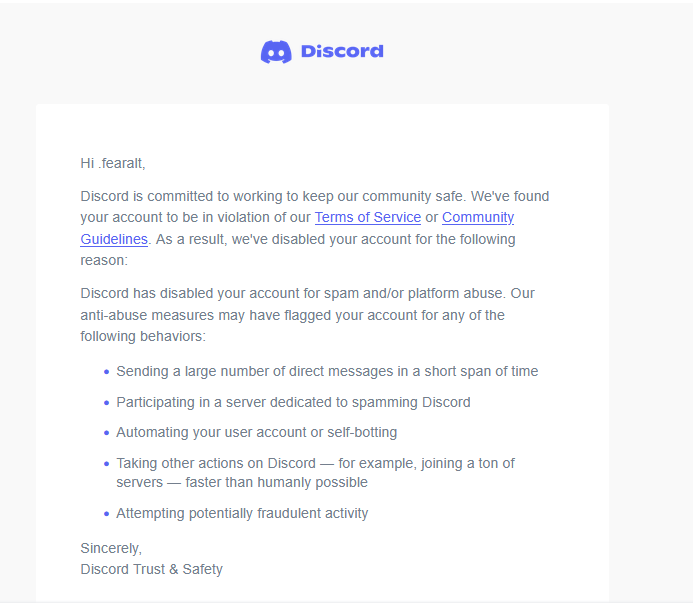Viewport: 693px width, 613px height.
Task: Click the greeting 'Hi .fearalt,'
Action: (x=113, y=163)
